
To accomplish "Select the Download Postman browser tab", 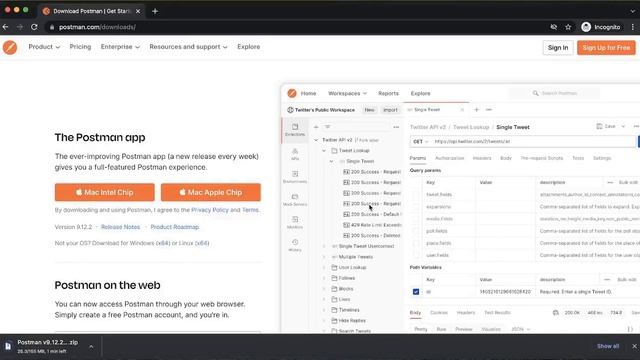I will pos(91,11).
